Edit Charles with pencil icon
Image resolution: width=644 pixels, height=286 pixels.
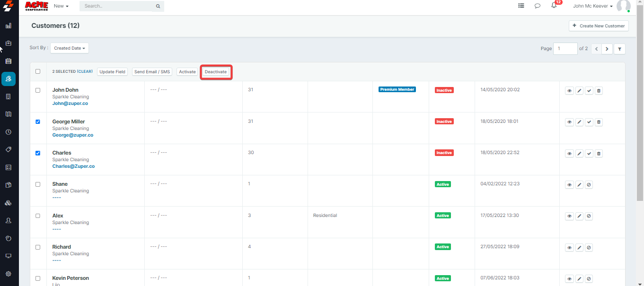[x=579, y=153]
